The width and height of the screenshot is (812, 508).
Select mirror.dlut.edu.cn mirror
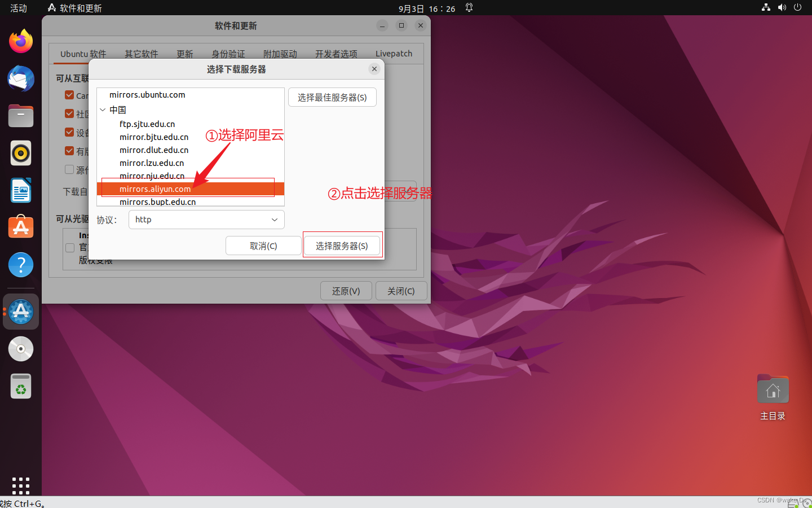(x=191, y=150)
